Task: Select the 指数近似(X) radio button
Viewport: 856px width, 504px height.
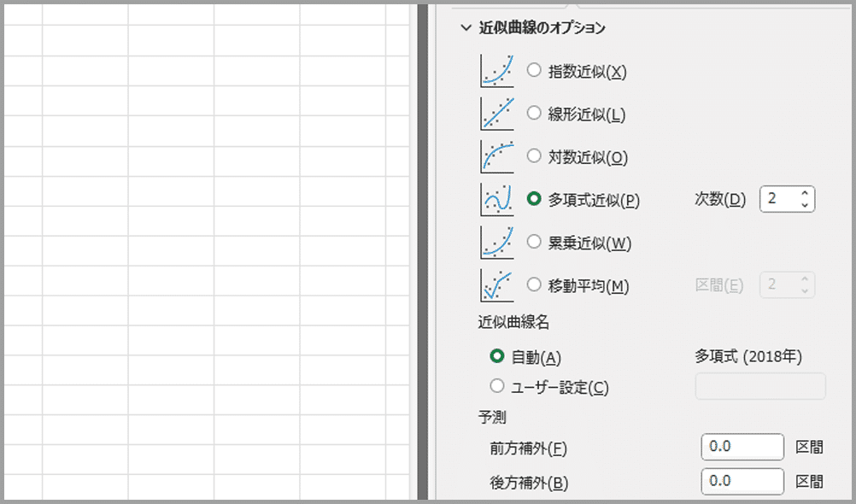Action: [x=534, y=71]
